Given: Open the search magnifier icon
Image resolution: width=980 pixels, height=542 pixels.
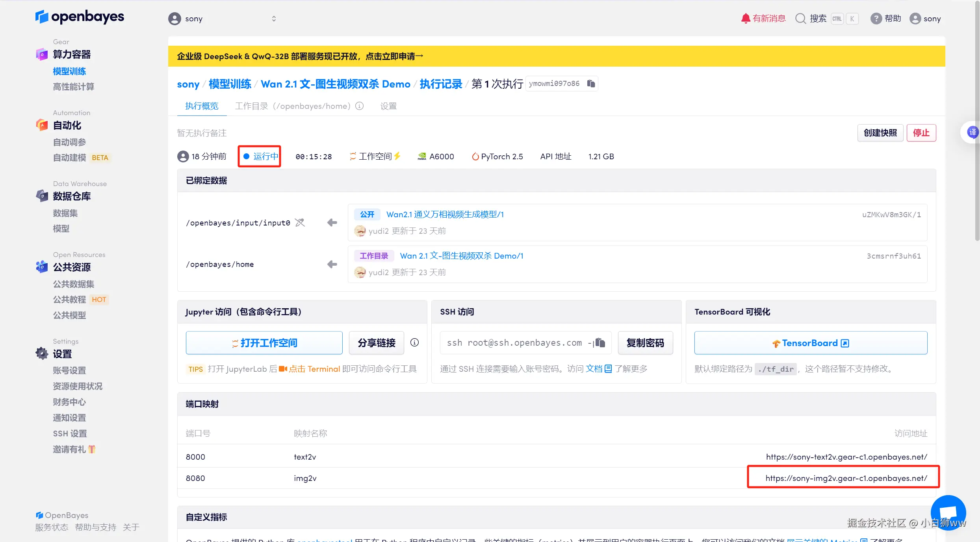Looking at the screenshot, I should tap(800, 19).
